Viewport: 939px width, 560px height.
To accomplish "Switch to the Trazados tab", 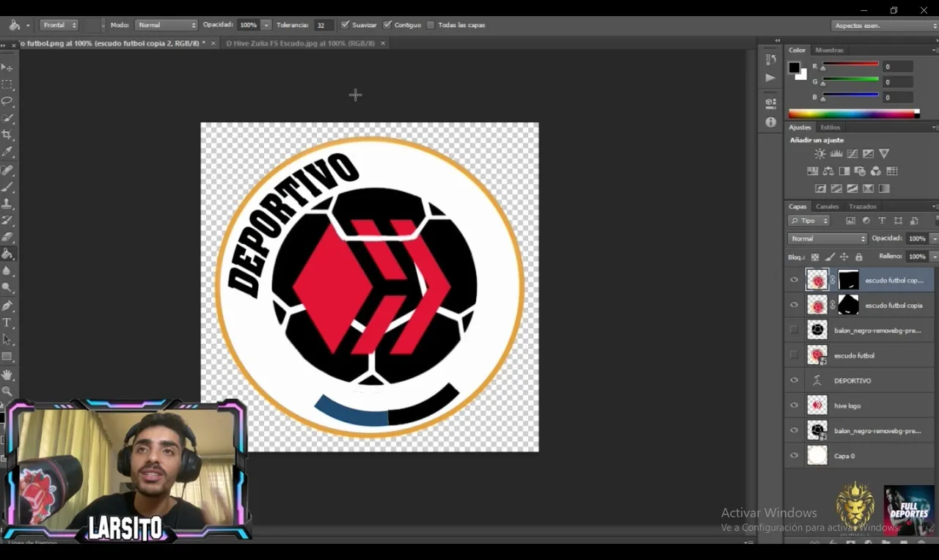I will coord(863,207).
